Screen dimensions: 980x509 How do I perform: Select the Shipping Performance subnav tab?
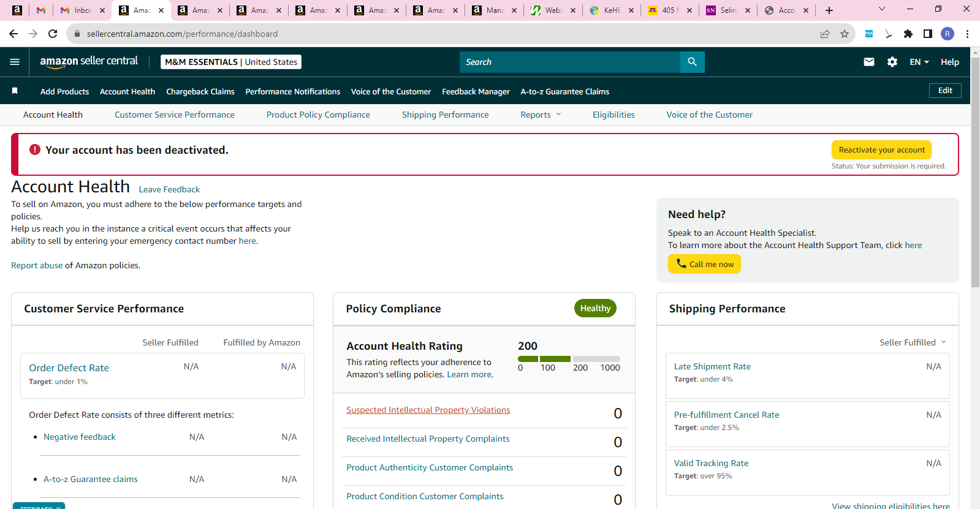(446, 115)
